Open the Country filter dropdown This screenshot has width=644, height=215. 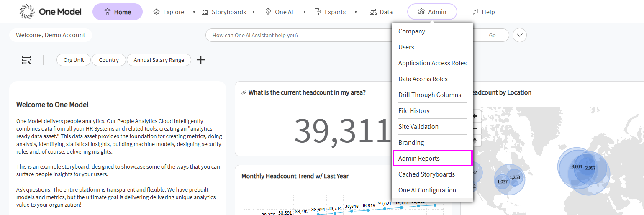point(109,60)
